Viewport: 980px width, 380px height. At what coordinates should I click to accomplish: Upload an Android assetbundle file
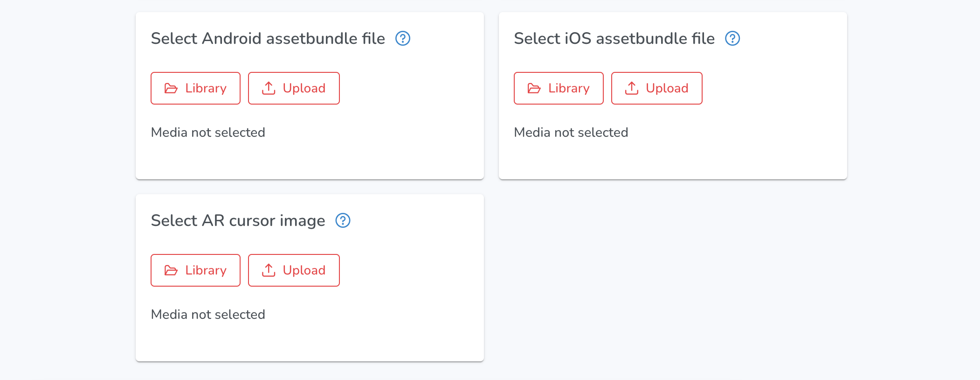tap(294, 88)
